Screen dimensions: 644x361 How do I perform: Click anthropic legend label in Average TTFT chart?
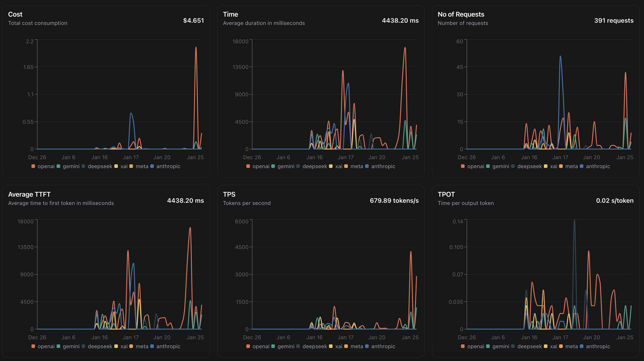click(168, 346)
